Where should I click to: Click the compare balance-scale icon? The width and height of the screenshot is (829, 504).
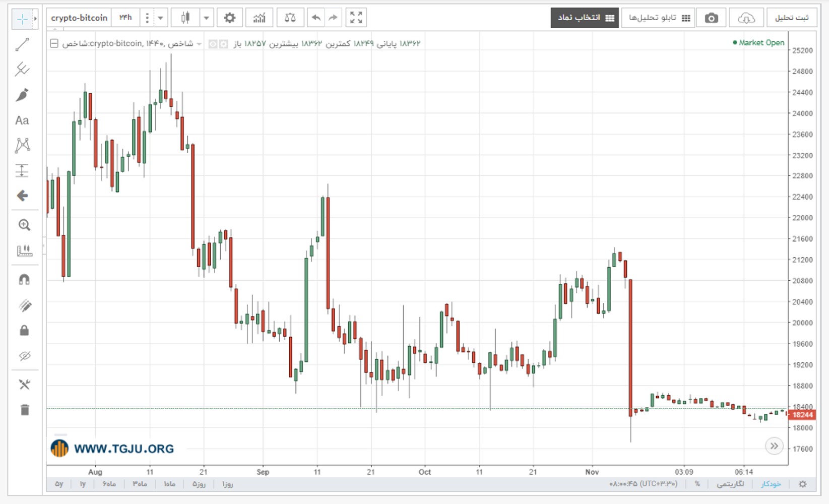pyautogui.click(x=290, y=18)
